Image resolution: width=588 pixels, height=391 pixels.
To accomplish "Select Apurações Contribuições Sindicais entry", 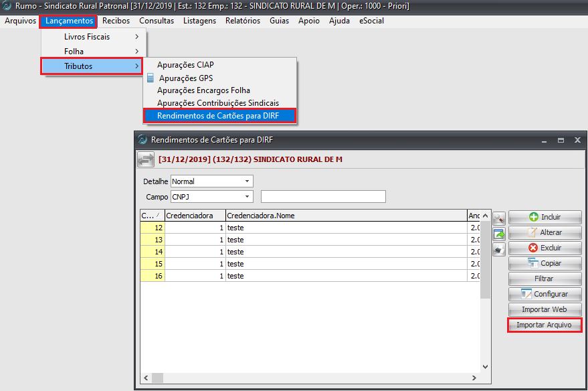I will (x=220, y=103).
